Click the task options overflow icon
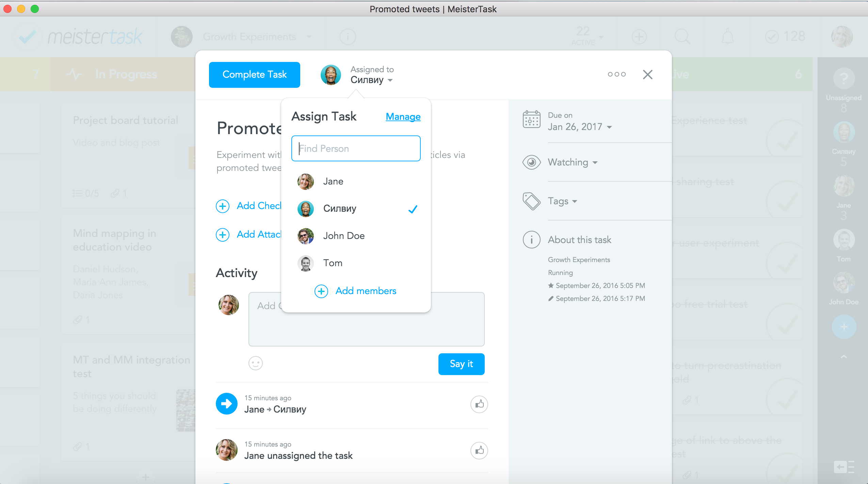This screenshot has height=484, width=868. coord(617,74)
